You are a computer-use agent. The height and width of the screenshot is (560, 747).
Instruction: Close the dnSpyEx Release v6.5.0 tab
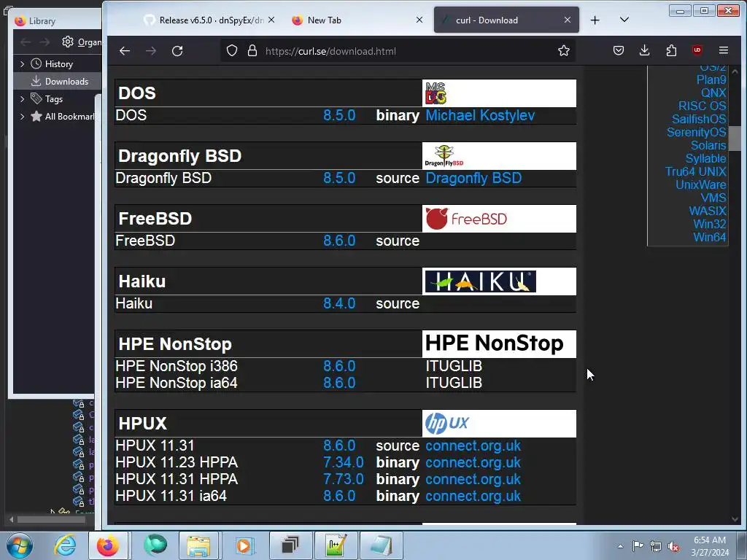[271, 20]
